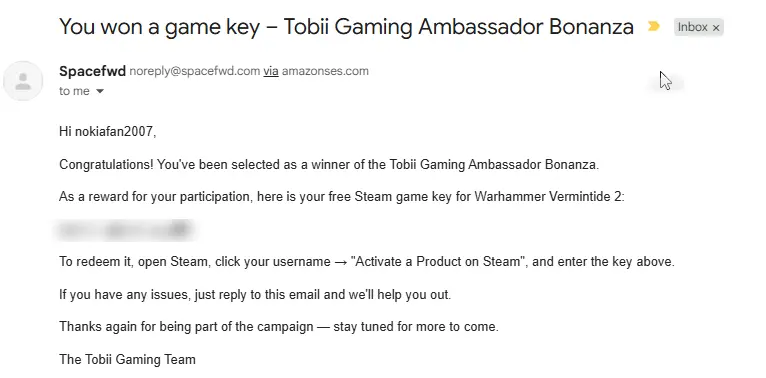Click 'The Tobii Gaming Team' signature

[127, 360]
